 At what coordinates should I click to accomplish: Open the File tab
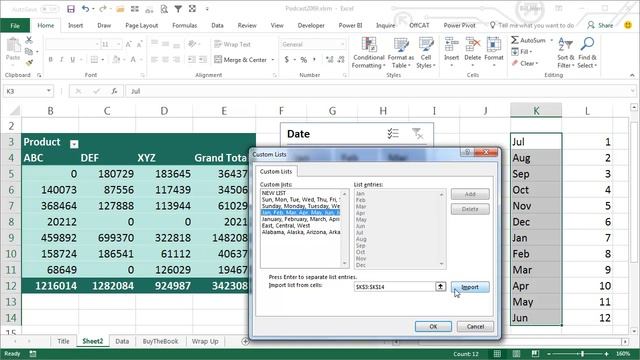click(x=15, y=25)
